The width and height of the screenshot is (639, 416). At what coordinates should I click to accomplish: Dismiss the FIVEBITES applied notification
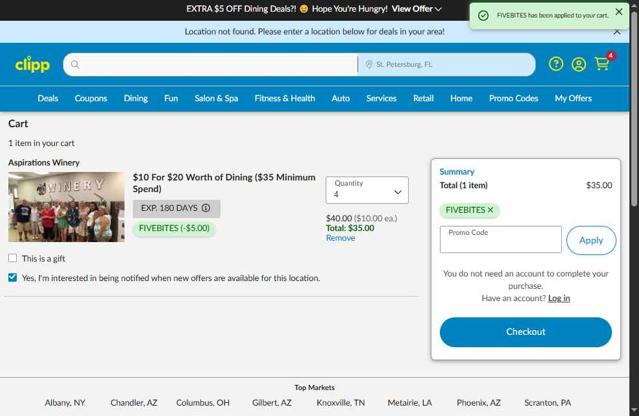[619, 12]
